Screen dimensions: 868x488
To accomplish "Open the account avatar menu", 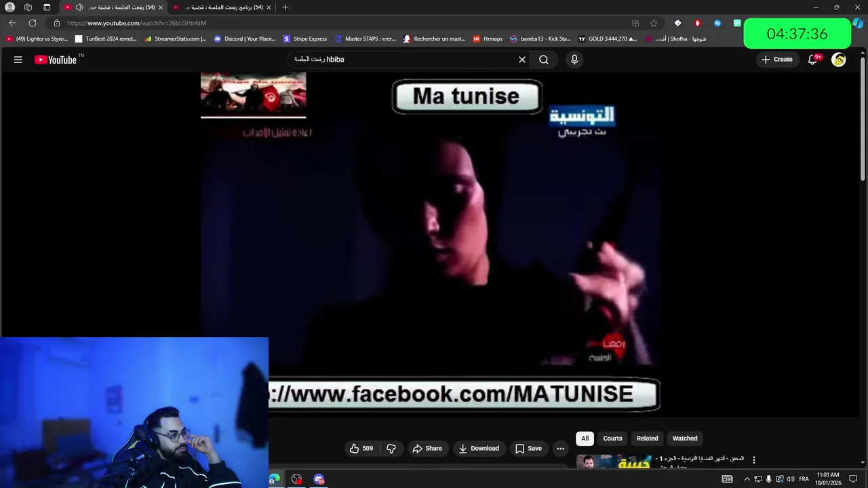I will [x=839, y=60].
